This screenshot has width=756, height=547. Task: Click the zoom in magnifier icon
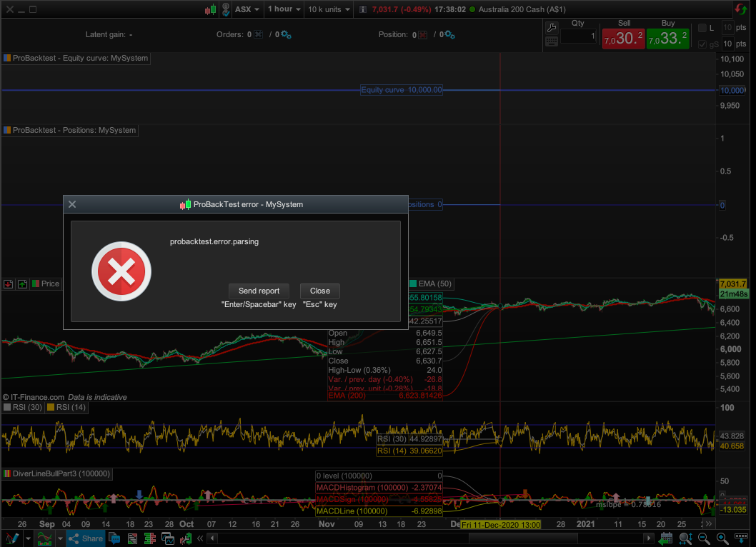722,538
